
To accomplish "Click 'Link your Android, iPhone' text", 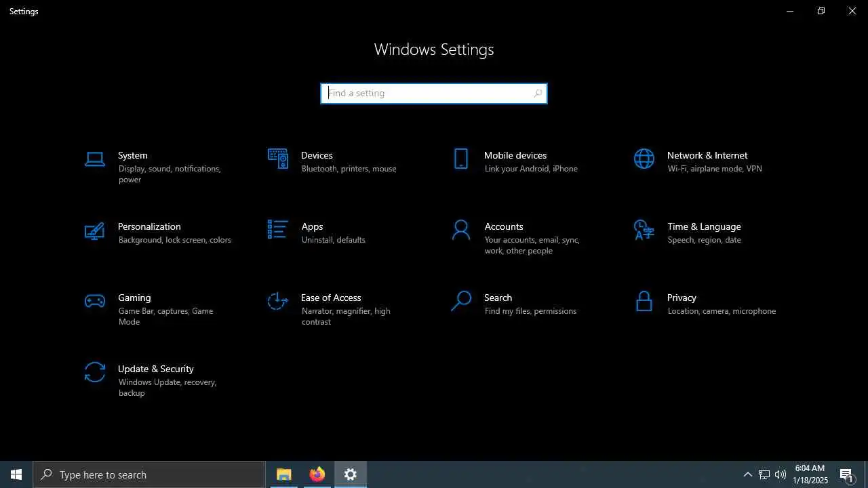I will tap(531, 169).
